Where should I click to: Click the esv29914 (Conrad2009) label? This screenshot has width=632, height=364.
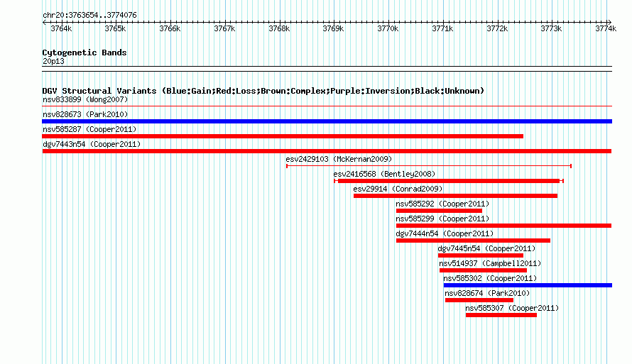click(x=398, y=189)
